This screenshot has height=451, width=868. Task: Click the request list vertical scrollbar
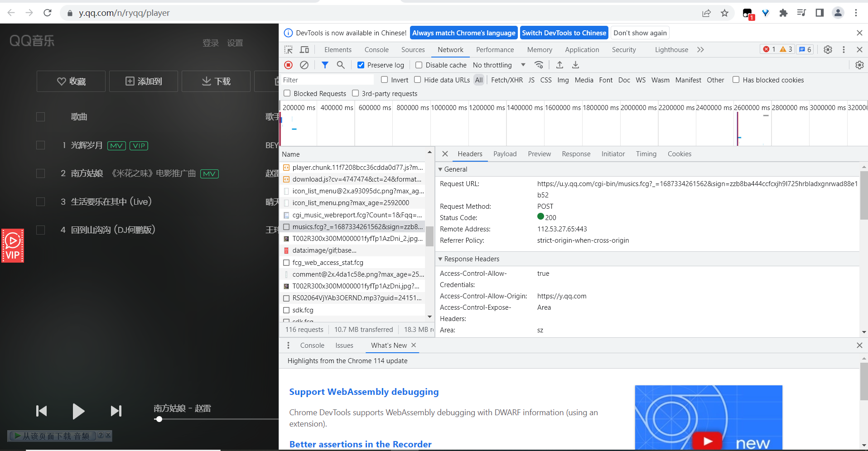pos(429,236)
